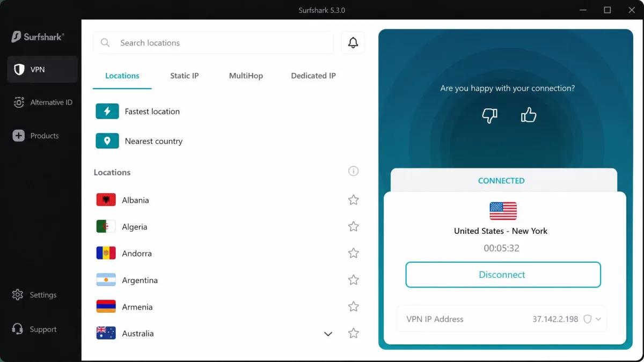This screenshot has width=644, height=362.
Task: Open Products in sidebar
Action: tap(42, 136)
